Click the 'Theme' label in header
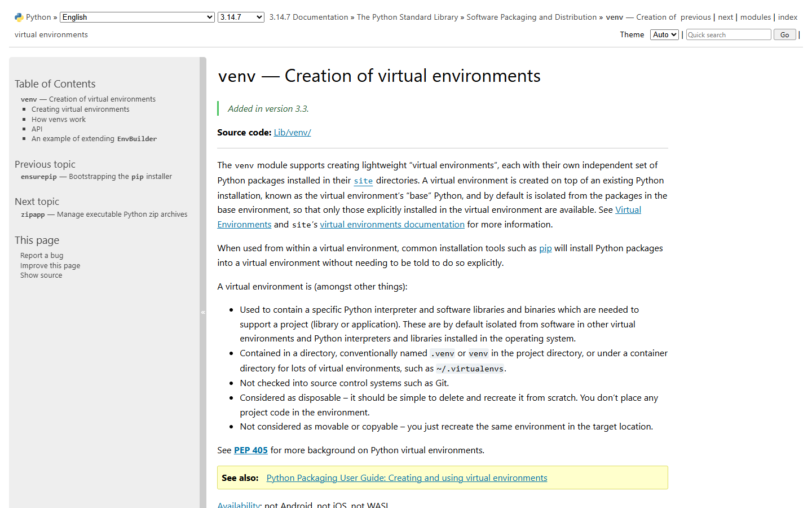The height and width of the screenshot is (508, 812). point(632,35)
